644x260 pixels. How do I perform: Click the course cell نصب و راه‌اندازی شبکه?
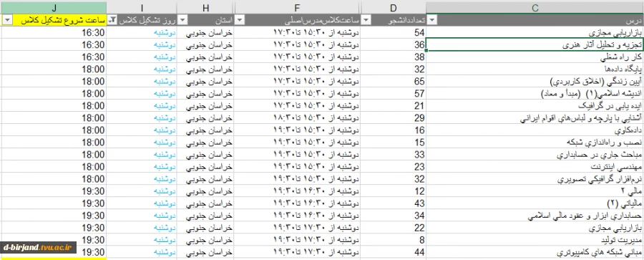(x=535, y=143)
